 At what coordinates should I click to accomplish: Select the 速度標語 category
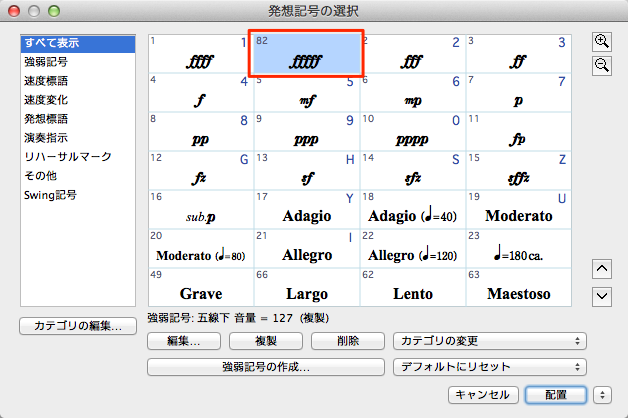(x=78, y=81)
